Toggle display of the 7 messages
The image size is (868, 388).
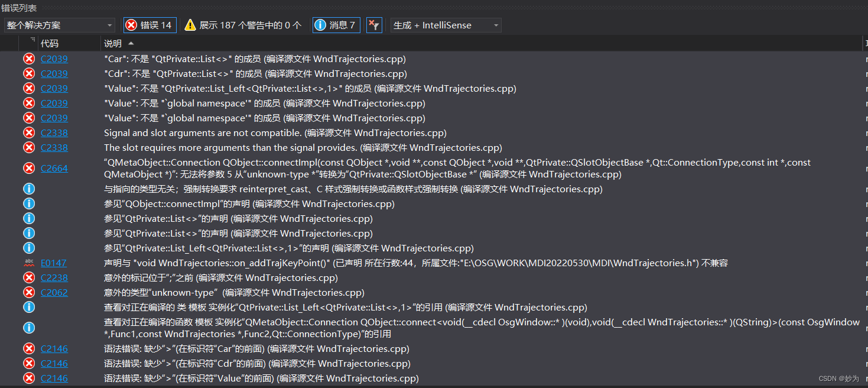[336, 25]
